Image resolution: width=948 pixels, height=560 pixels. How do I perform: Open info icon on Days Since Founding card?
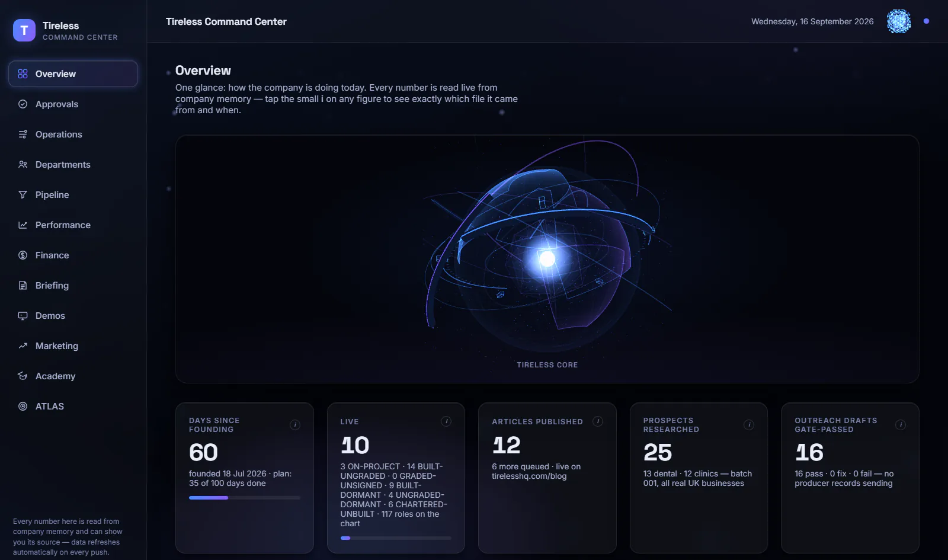295,425
